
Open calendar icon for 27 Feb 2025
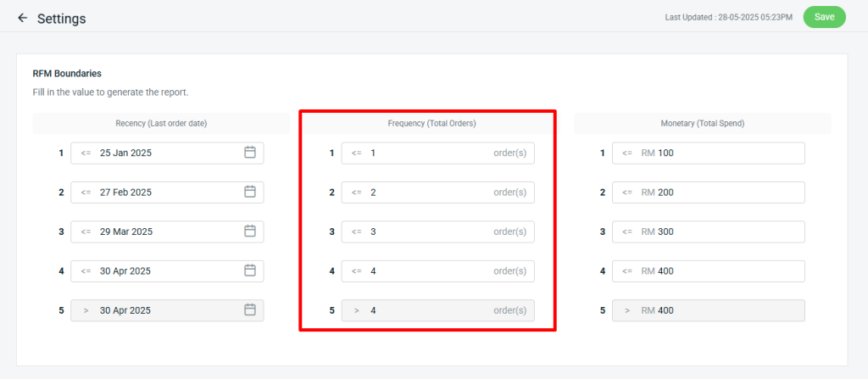point(250,192)
